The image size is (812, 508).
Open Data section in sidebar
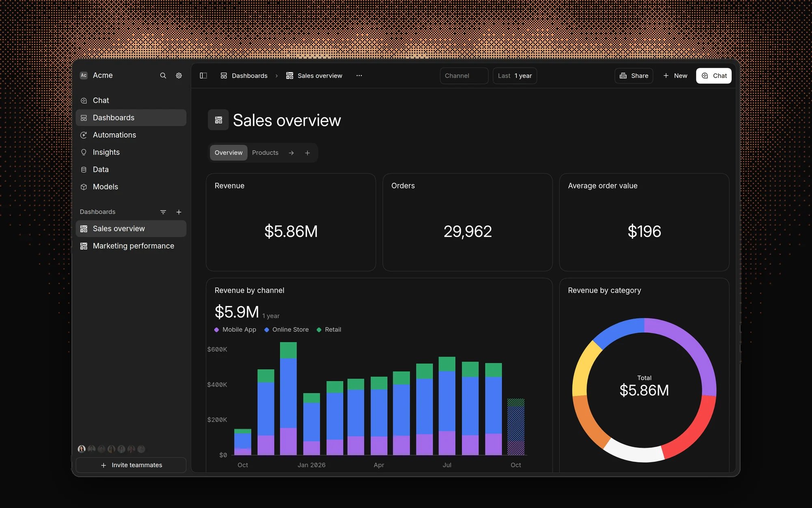[x=131, y=169]
